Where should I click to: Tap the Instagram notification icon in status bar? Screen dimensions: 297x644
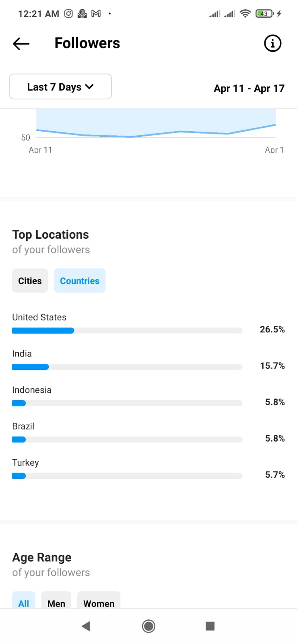click(x=69, y=14)
